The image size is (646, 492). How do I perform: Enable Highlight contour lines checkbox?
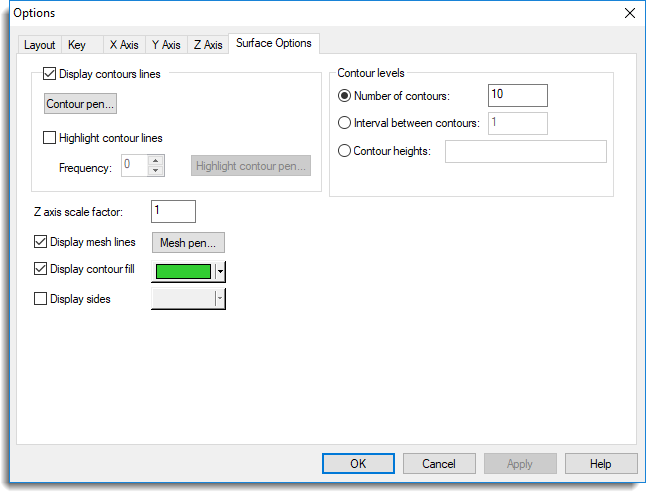pyautogui.click(x=50, y=138)
